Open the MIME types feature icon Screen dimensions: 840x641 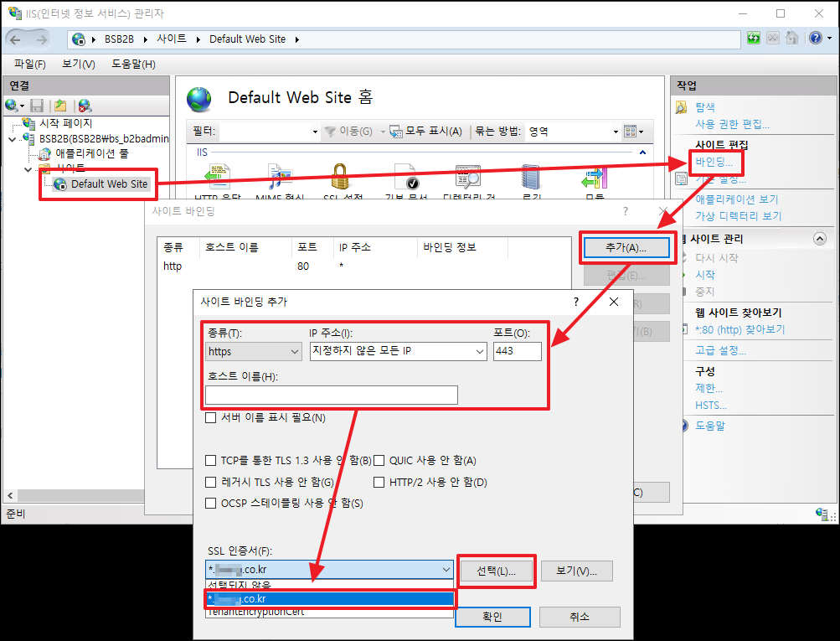280,177
